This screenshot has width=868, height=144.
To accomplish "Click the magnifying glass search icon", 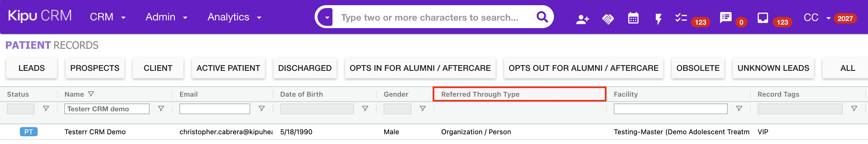I will pyautogui.click(x=542, y=17).
